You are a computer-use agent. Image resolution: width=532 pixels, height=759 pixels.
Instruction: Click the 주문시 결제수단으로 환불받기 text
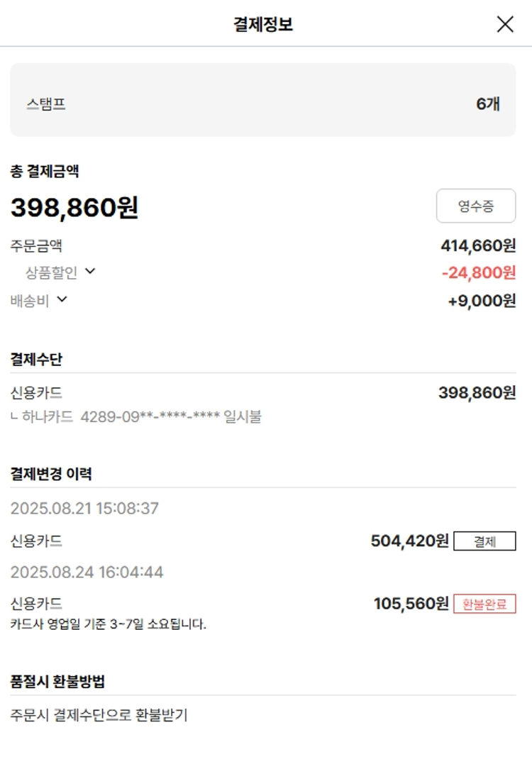(99, 715)
